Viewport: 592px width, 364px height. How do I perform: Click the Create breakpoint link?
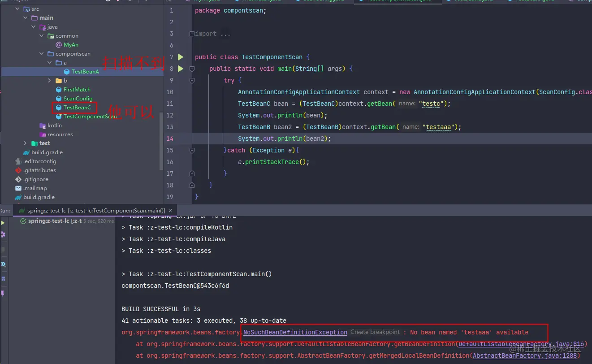(x=375, y=332)
